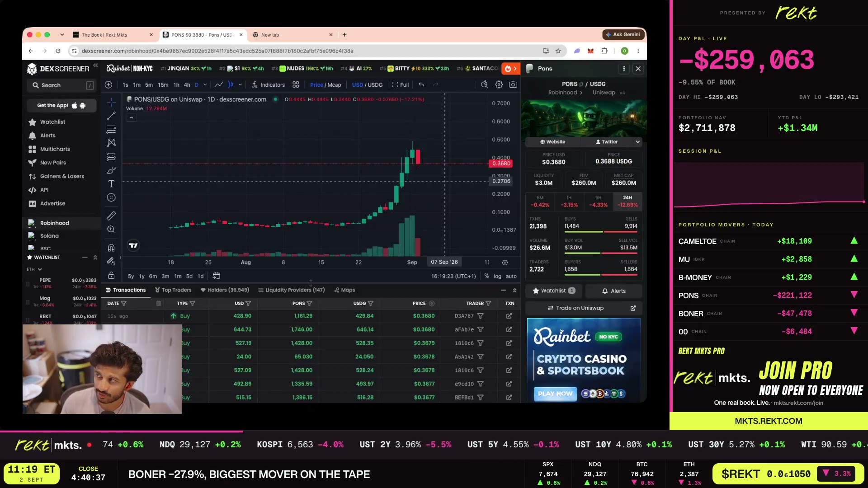The image size is (868, 488).
Task: Select the Fibonacci retracement tool
Action: point(111,130)
